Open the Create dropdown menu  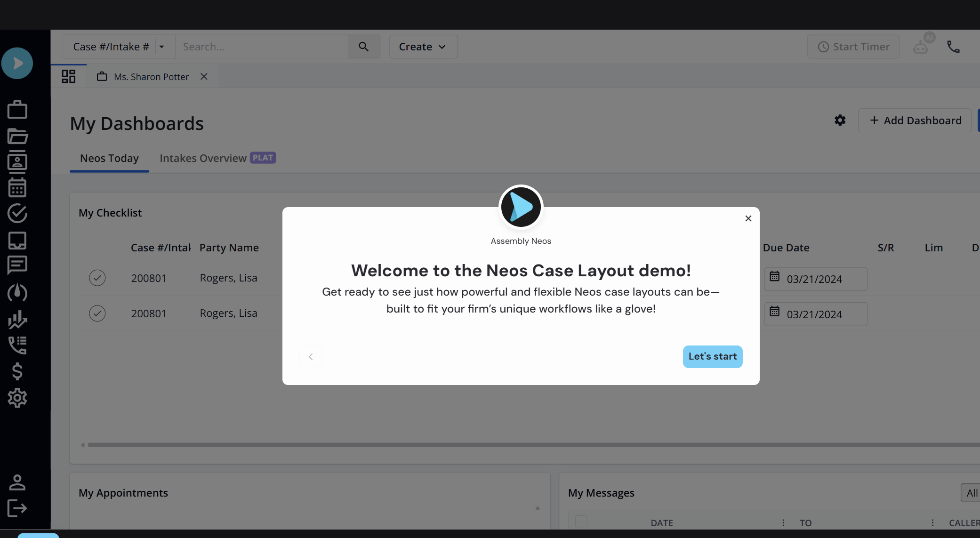tap(423, 47)
